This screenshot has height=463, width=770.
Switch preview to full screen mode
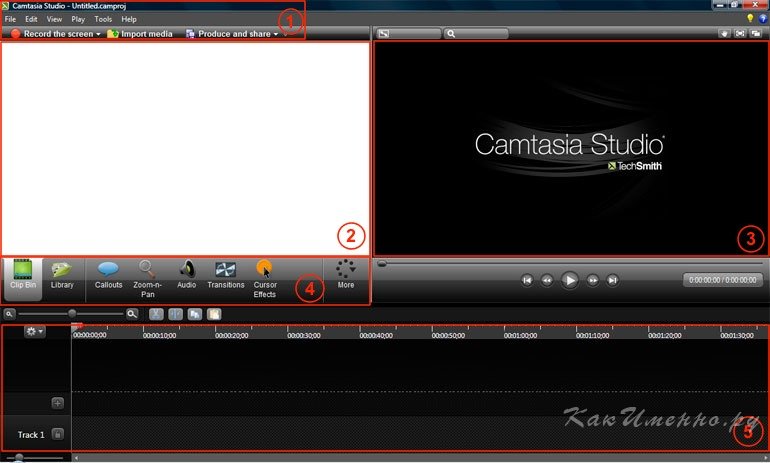click(740, 33)
